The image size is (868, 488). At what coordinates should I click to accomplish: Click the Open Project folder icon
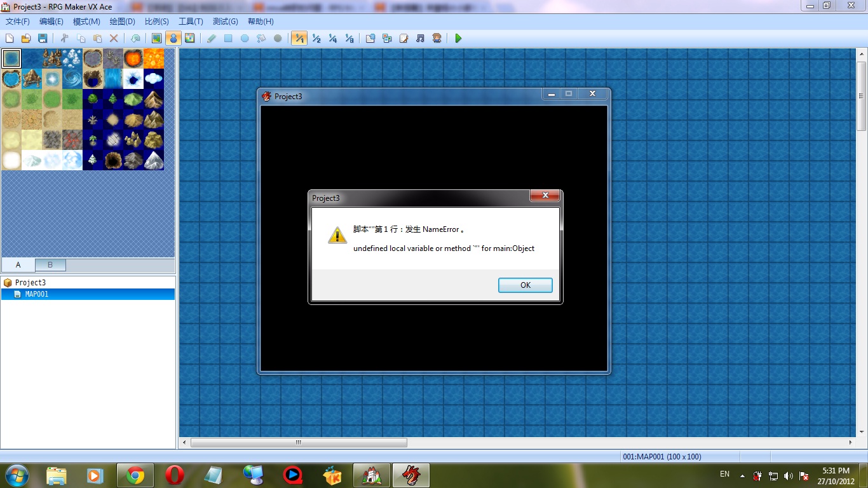point(26,38)
